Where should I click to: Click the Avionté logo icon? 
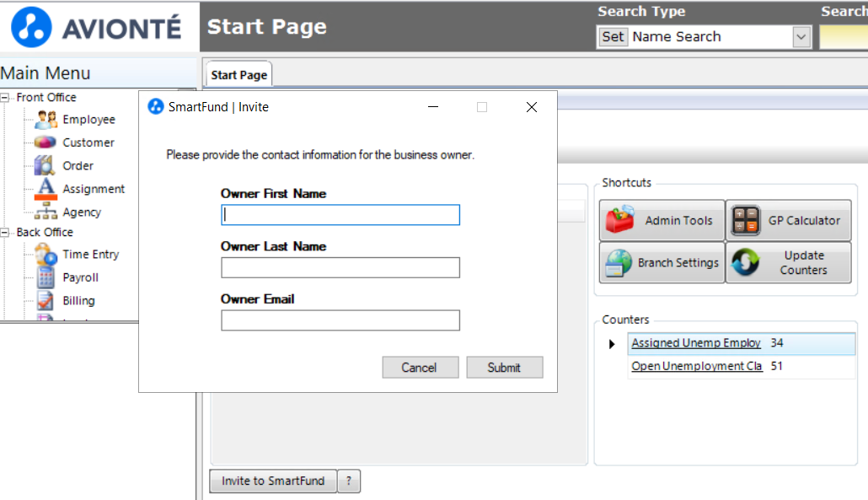[x=31, y=27]
